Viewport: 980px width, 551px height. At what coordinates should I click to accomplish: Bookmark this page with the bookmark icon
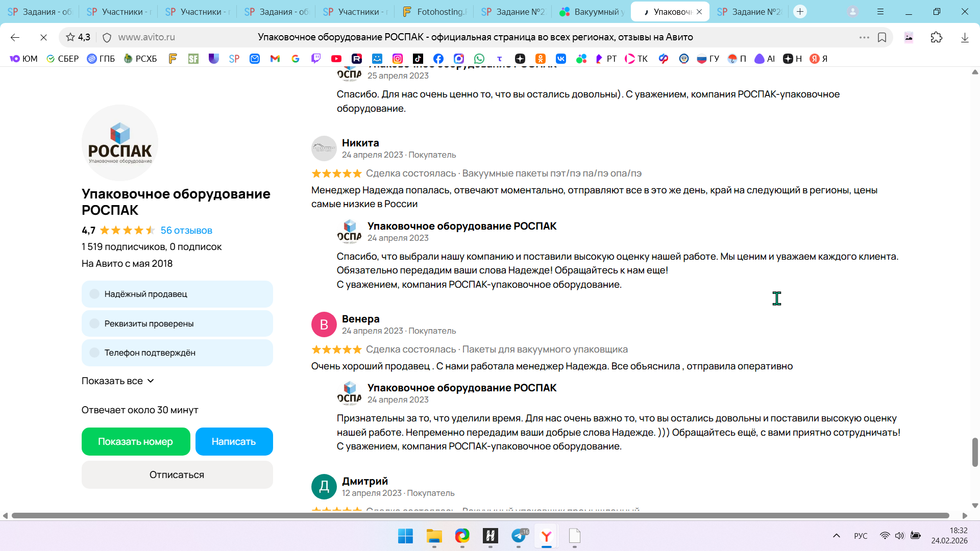click(882, 37)
